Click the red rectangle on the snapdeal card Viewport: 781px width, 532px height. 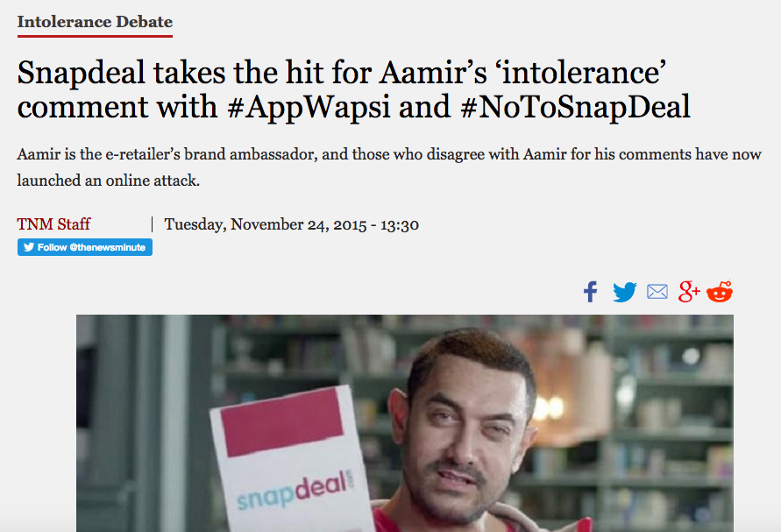click(x=282, y=422)
